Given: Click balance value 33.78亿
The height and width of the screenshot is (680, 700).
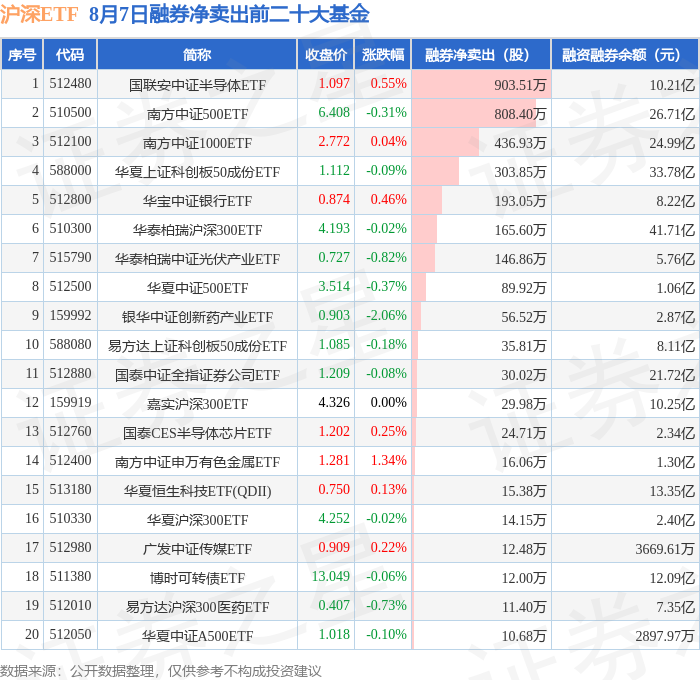Looking at the screenshot, I should [672, 172].
